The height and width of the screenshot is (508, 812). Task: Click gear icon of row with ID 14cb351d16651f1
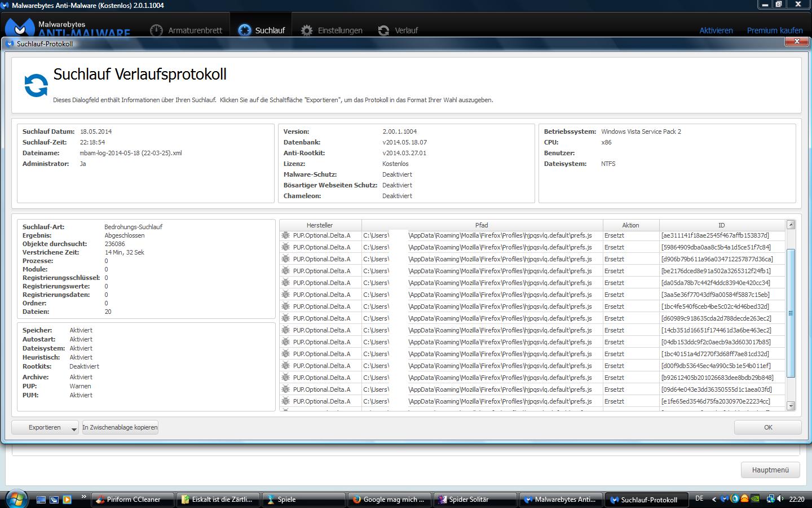point(285,330)
